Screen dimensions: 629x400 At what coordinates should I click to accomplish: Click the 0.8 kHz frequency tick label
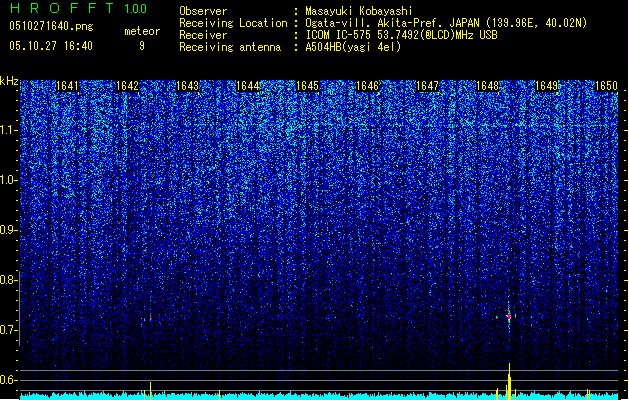pos(8,280)
